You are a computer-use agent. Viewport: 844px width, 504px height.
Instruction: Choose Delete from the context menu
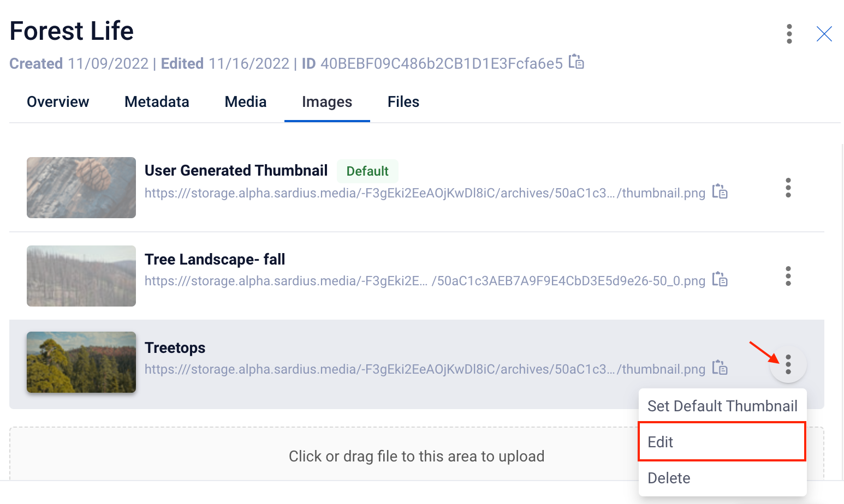(722, 478)
